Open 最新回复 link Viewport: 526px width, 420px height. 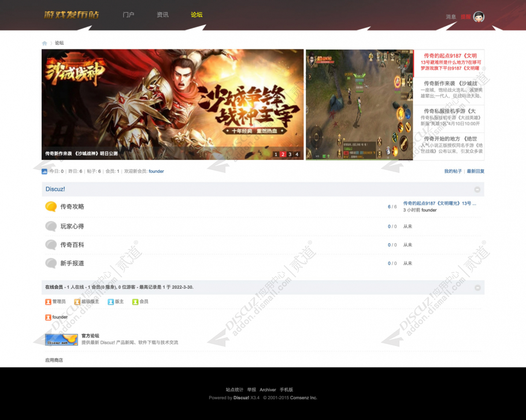pyautogui.click(x=476, y=171)
